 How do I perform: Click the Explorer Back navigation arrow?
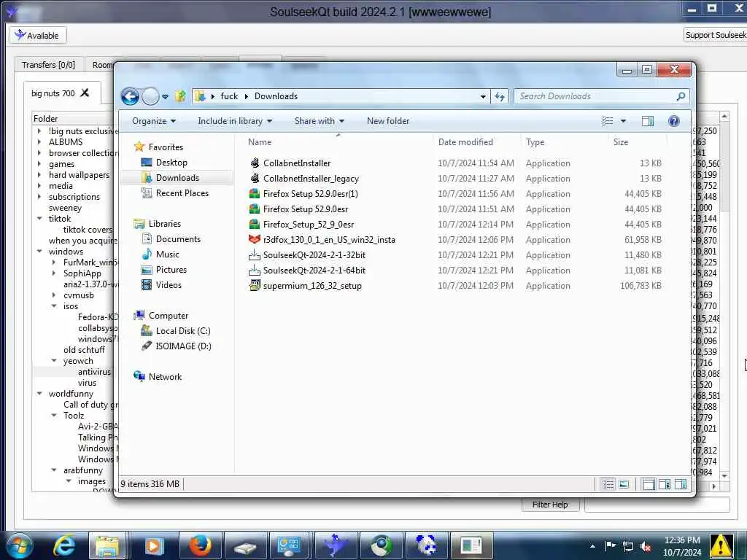[x=130, y=97]
